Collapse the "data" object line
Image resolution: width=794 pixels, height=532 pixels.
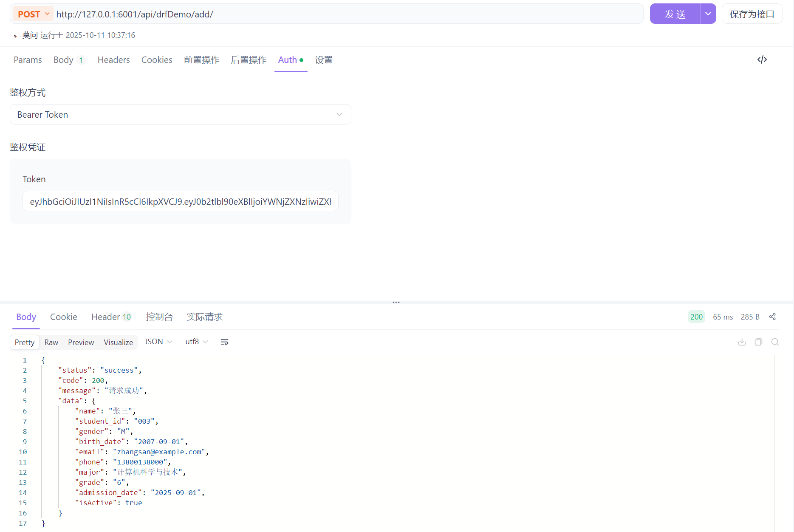coord(76,401)
